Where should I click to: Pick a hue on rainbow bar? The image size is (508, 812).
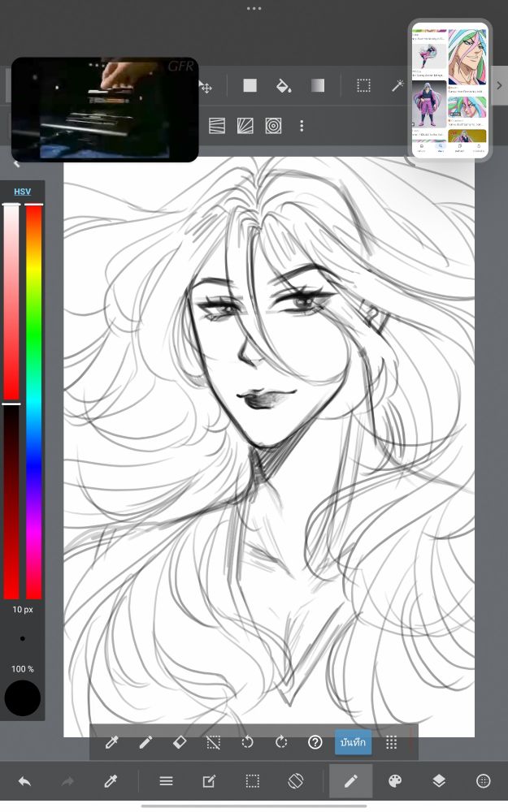coord(33,401)
